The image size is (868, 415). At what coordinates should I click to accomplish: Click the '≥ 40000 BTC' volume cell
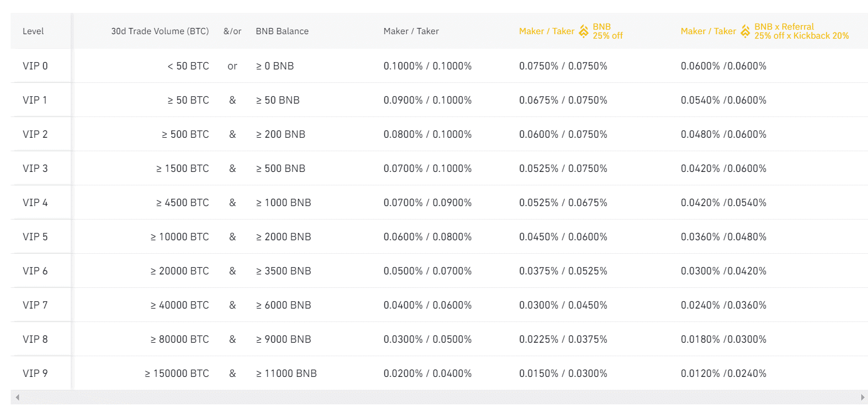pyautogui.click(x=180, y=305)
